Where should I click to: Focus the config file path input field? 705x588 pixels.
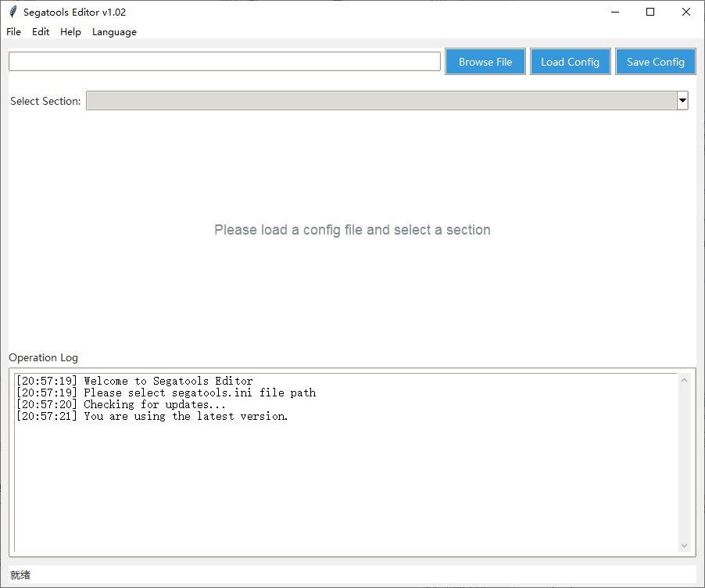point(224,61)
